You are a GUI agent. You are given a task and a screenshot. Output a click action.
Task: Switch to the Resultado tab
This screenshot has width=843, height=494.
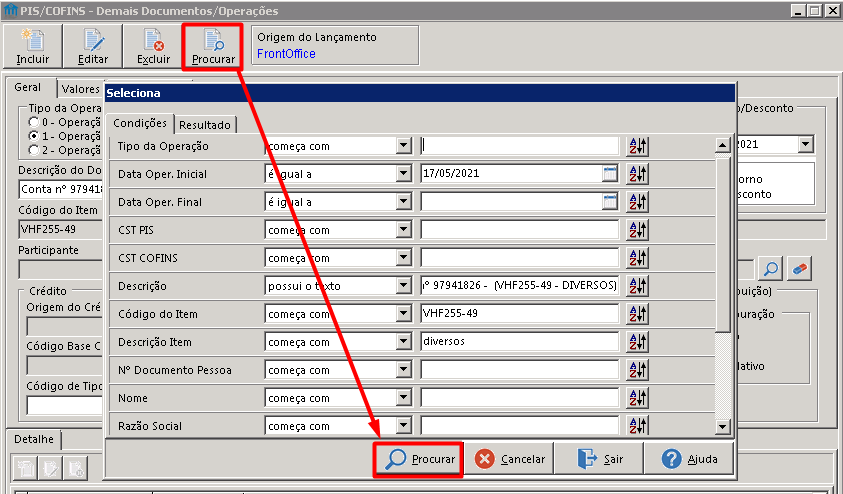pyautogui.click(x=205, y=125)
